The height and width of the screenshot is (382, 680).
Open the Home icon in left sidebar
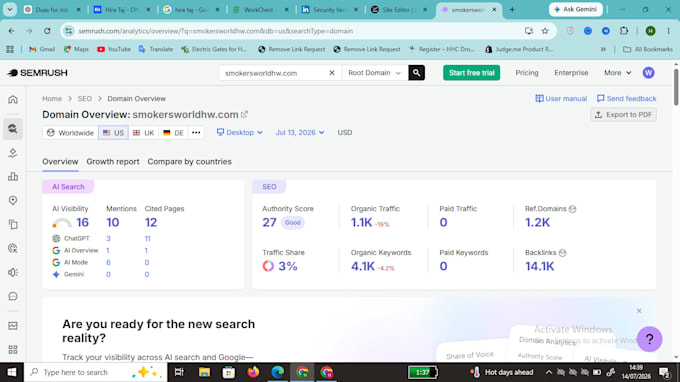pyautogui.click(x=13, y=99)
